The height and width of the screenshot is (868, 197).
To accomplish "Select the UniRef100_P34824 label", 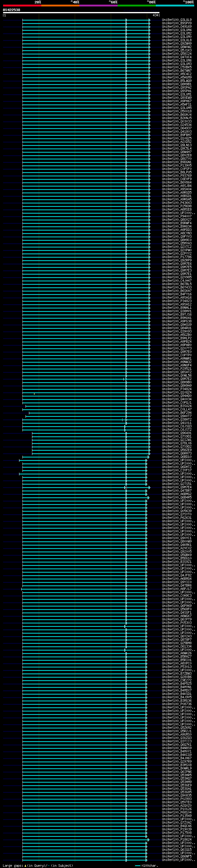I will point(177,389).
